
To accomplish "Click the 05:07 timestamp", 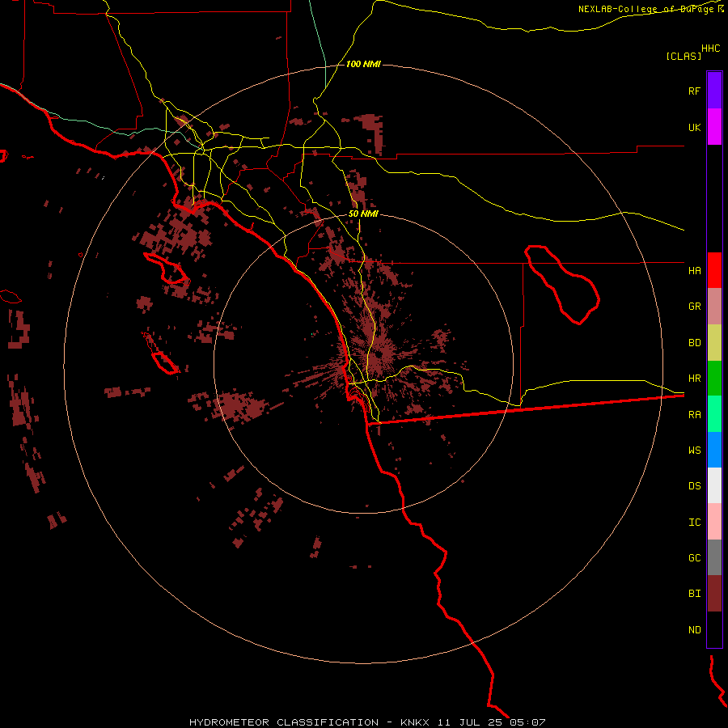I will pyautogui.click(x=528, y=722).
